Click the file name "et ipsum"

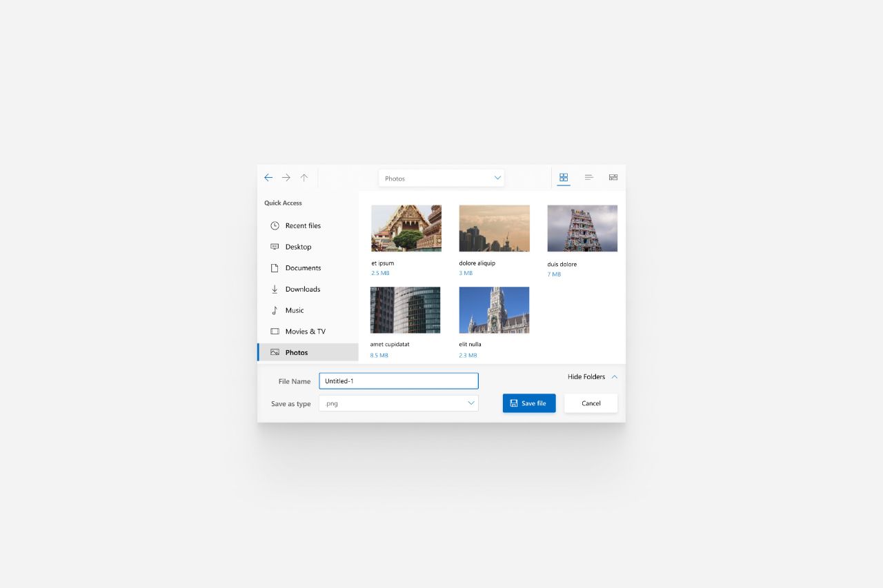(x=383, y=263)
